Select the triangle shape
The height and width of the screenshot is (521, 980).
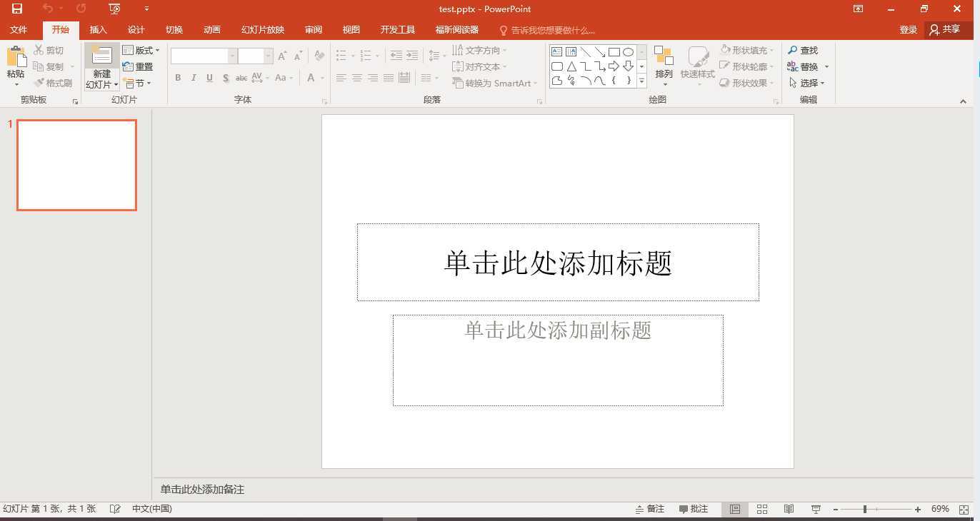[571, 66]
